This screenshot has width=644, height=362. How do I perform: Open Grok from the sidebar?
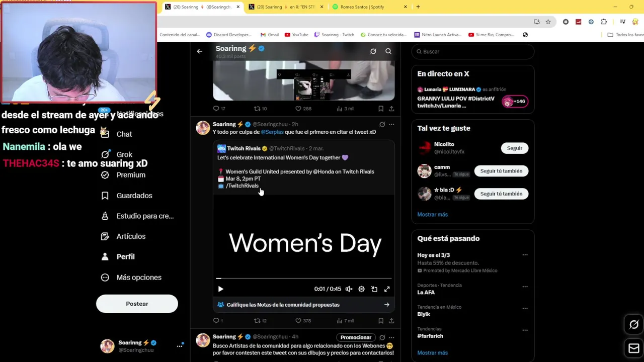(117, 155)
